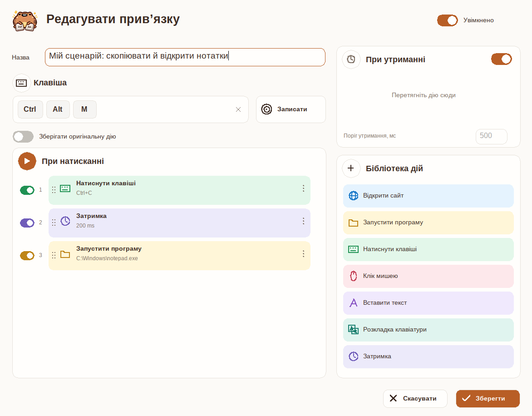
Task: Click the keyboard icon in step 1
Action: (65, 188)
